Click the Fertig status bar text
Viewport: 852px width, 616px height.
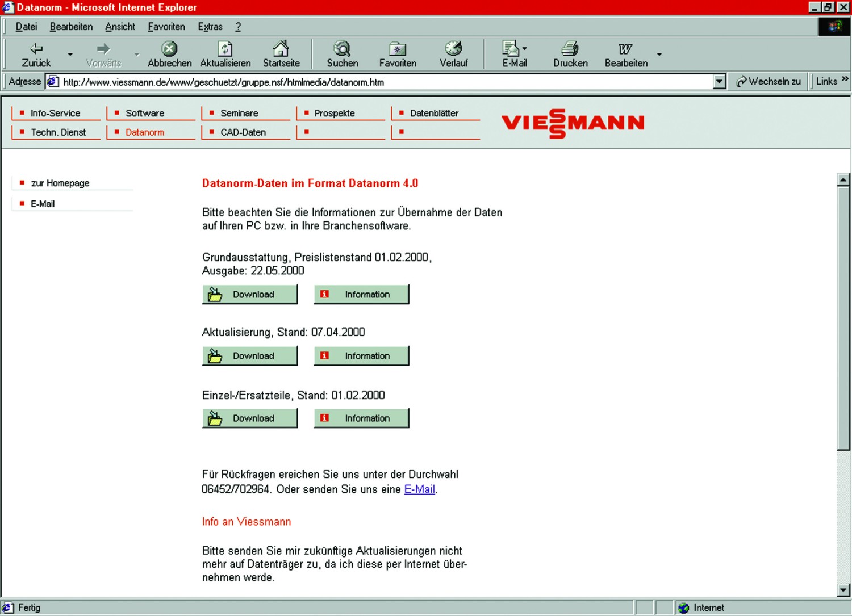pyautogui.click(x=29, y=607)
